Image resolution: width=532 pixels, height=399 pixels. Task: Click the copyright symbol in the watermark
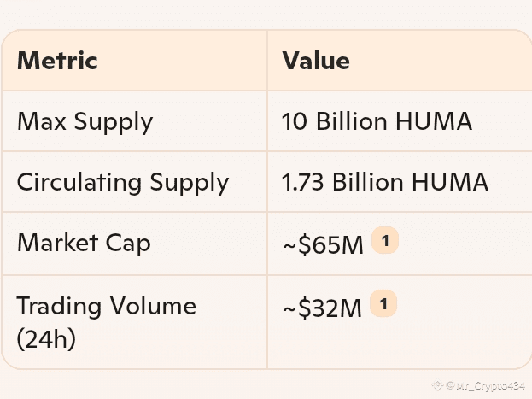(450, 385)
